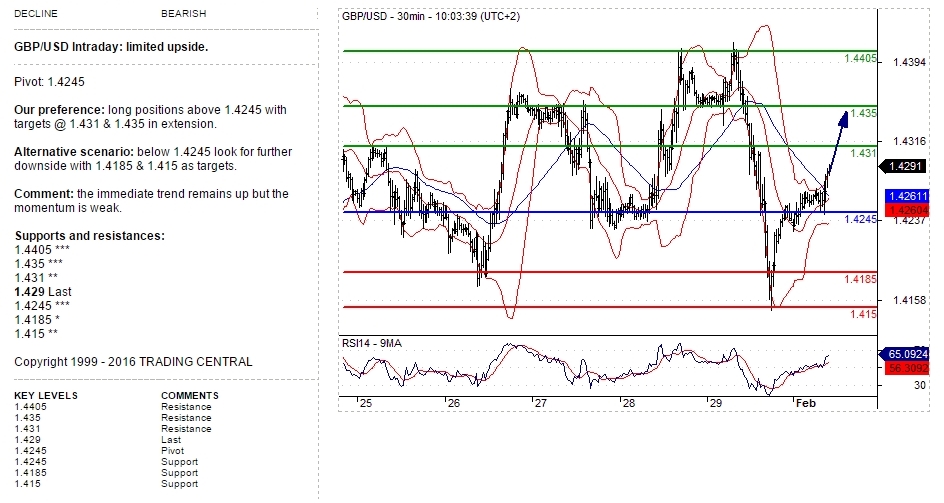Click the 1.4316 price axis value
The width and height of the screenshot is (944, 503).
910,141
